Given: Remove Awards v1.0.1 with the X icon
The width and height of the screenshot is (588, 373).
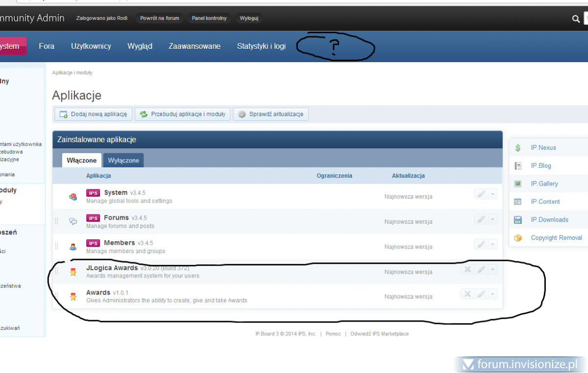Looking at the screenshot, I should tap(467, 294).
